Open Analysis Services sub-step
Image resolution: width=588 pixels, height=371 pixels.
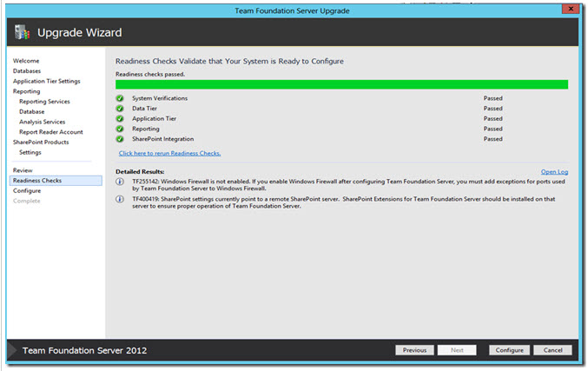click(x=42, y=122)
